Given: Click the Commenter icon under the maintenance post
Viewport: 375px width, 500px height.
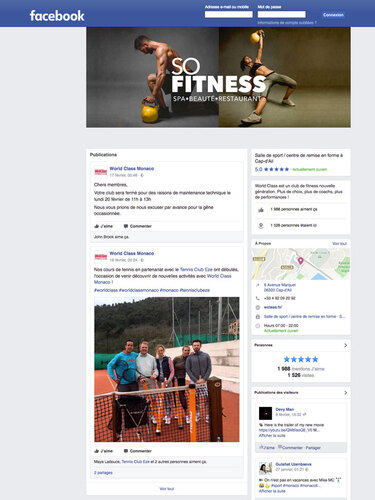Looking at the screenshot, I should pos(126,226).
